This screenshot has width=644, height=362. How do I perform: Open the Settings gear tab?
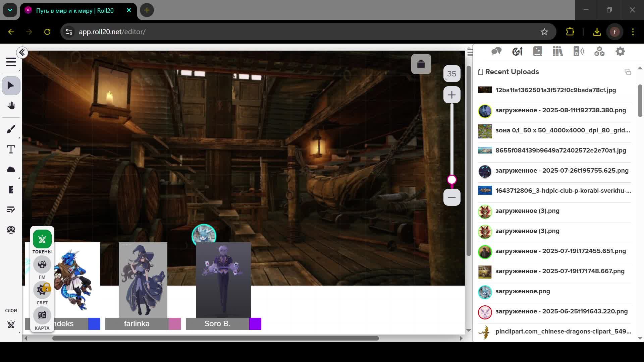click(620, 52)
